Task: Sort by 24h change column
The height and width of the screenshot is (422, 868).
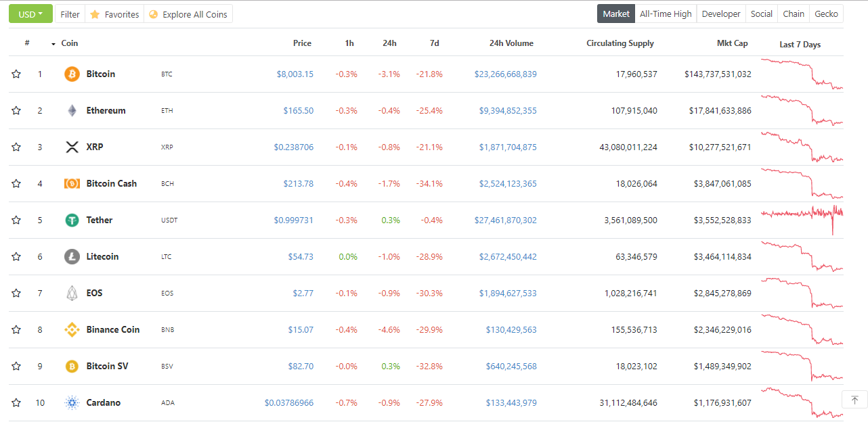Action: coord(389,43)
